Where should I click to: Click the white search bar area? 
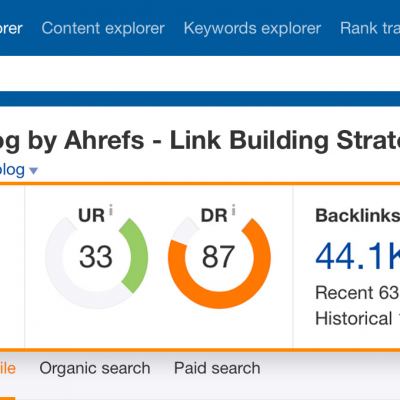(x=200, y=73)
